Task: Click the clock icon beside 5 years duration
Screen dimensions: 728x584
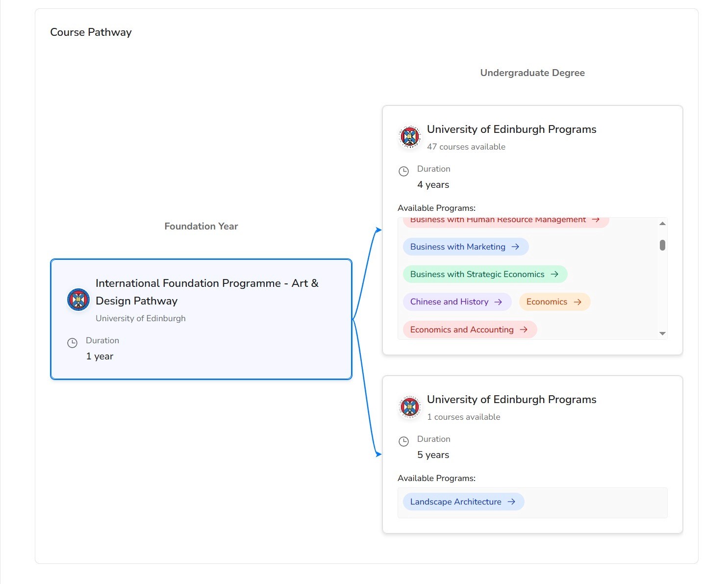Action: [x=403, y=441]
